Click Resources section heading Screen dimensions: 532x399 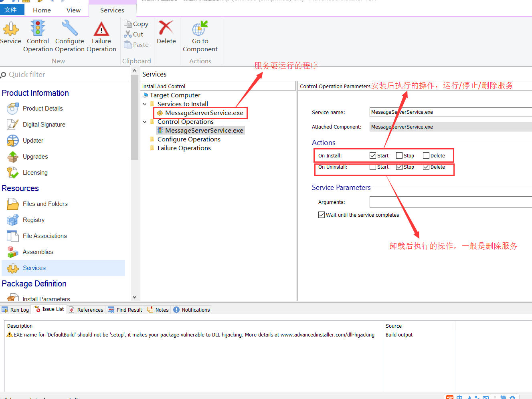point(20,188)
